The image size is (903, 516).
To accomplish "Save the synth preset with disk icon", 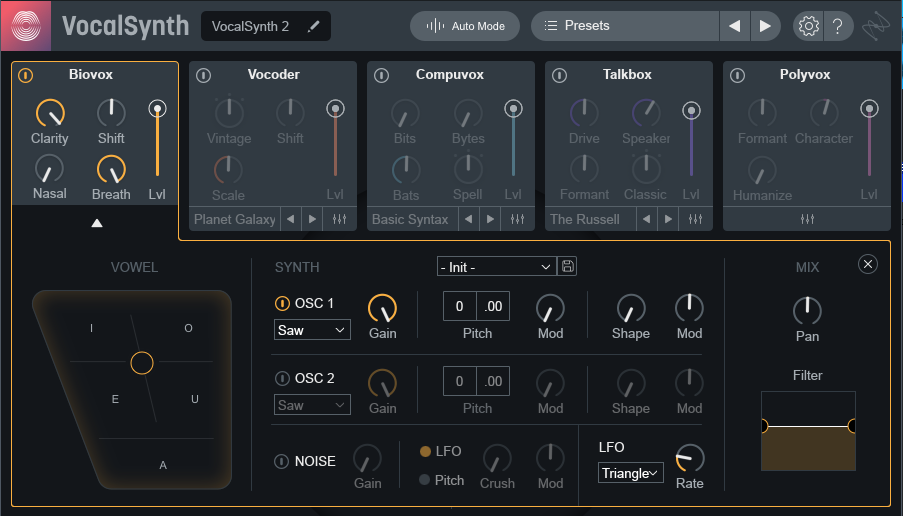I will (x=567, y=266).
